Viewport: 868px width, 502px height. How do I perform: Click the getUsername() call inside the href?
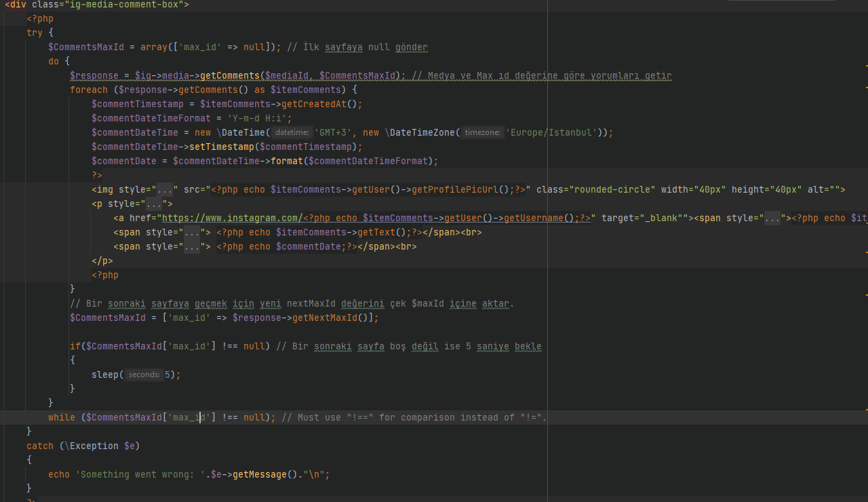pos(539,218)
